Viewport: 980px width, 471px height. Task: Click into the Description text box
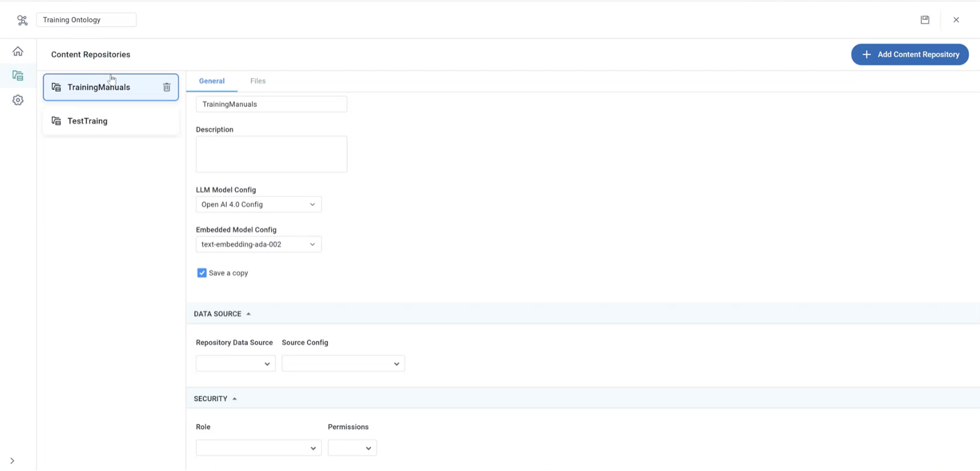pos(271,154)
